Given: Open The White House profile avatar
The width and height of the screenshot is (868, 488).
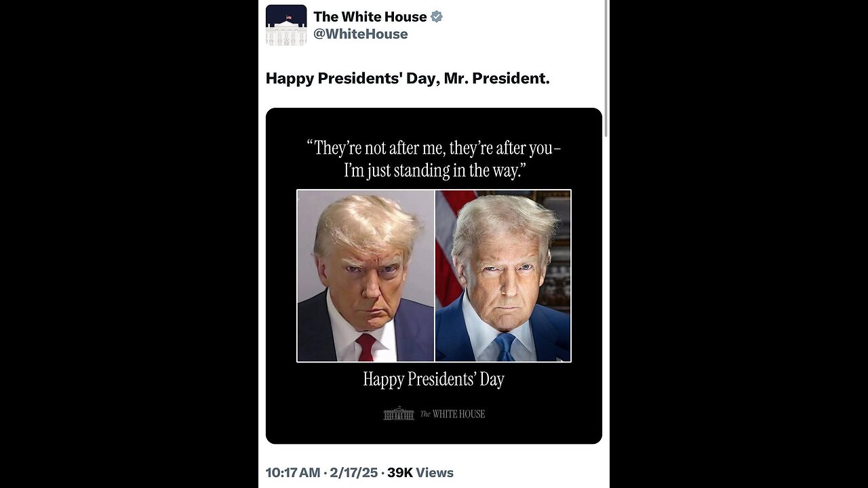Looking at the screenshot, I should pos(286,25).
